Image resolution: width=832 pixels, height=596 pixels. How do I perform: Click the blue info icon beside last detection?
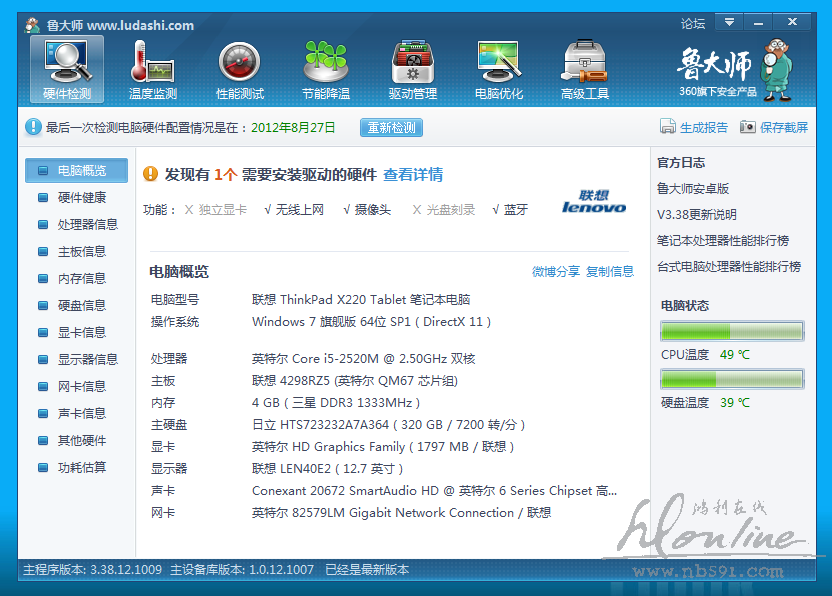[x=33, y=127]
